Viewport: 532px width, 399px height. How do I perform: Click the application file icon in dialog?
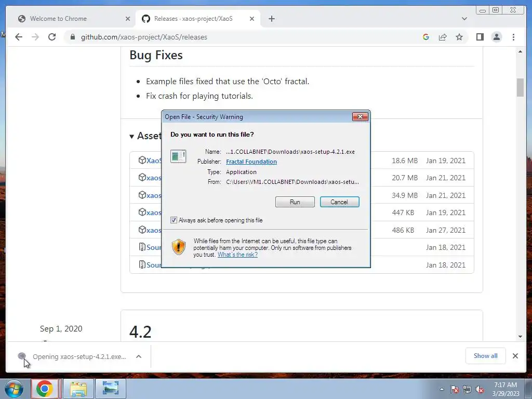[178, 156]
